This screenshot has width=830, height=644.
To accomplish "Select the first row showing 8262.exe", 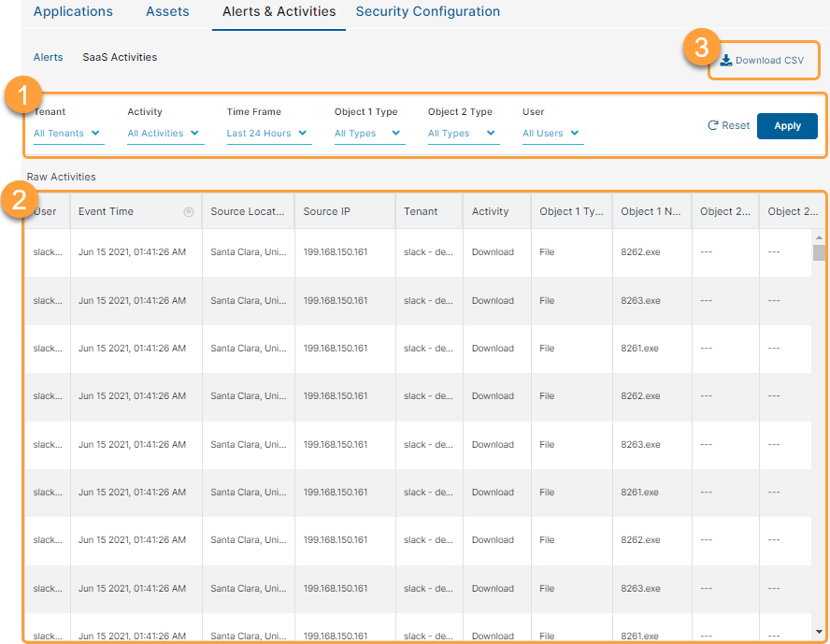I will (x=421, y=251).
